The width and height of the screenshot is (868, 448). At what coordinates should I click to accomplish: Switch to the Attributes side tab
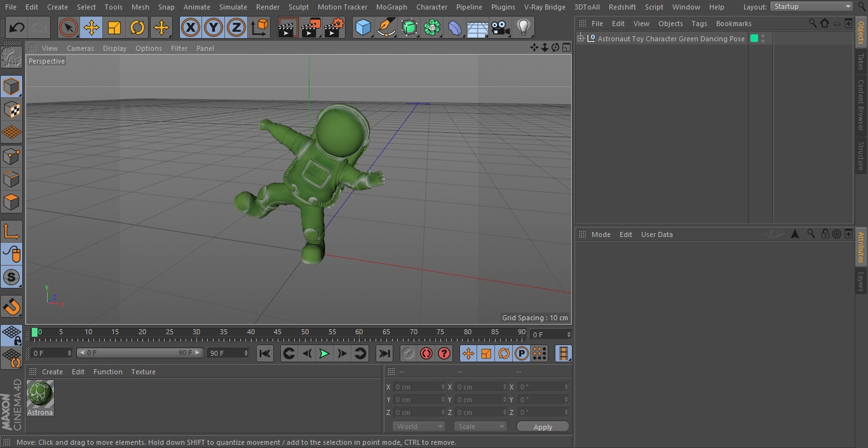tap(861, 247)
